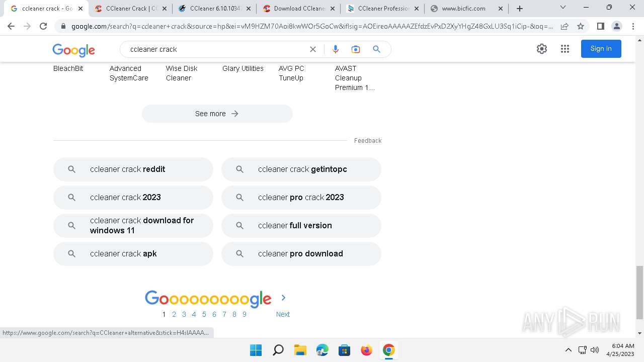Open the AVAST Cleanup Premium result
The width and height of the screenshot is (644, 362).
coord(355,78)
